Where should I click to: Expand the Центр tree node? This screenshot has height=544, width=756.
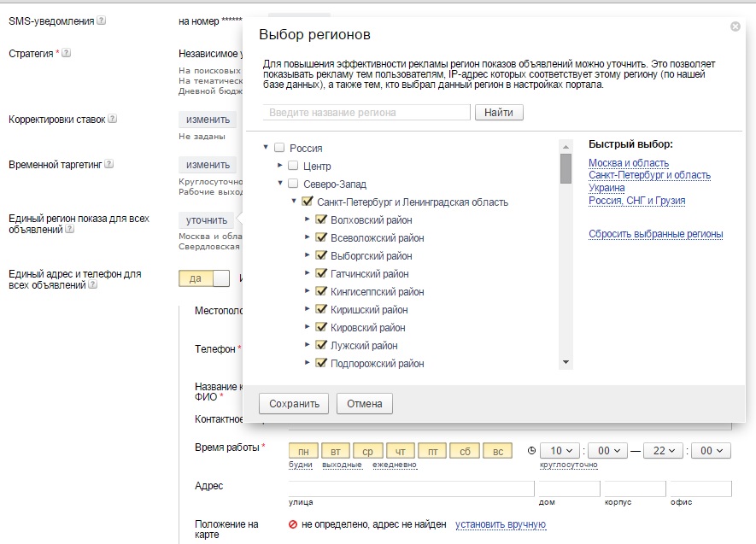[280, 166]
